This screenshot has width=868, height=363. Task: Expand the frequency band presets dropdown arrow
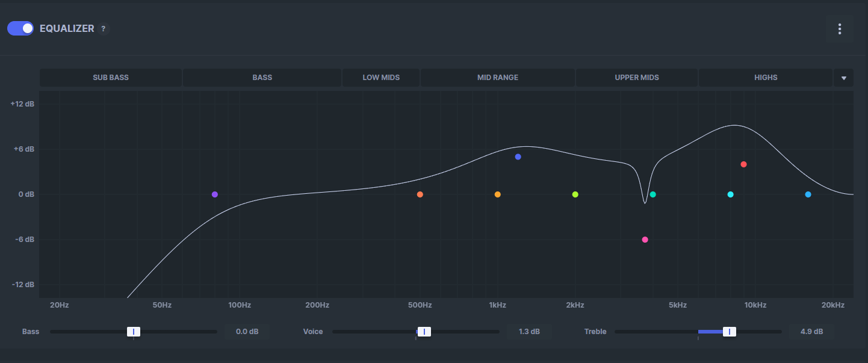click(x=843, y=78)
